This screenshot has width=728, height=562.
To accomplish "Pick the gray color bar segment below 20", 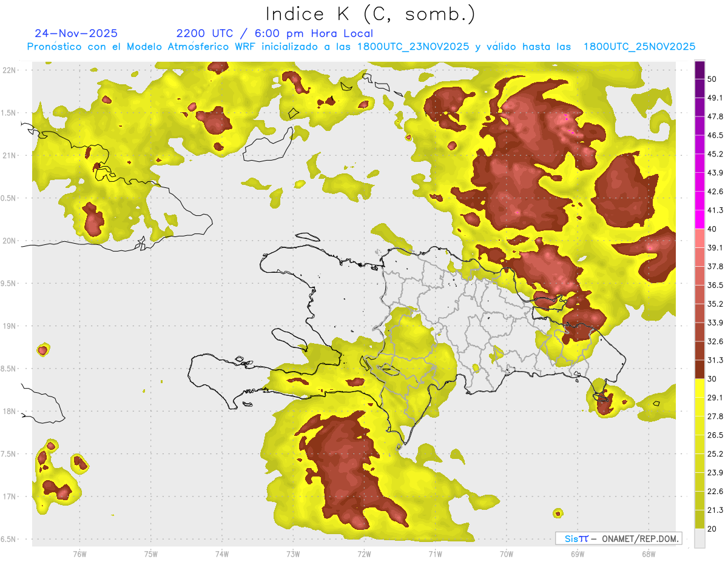I will click(x=699, y=538).
